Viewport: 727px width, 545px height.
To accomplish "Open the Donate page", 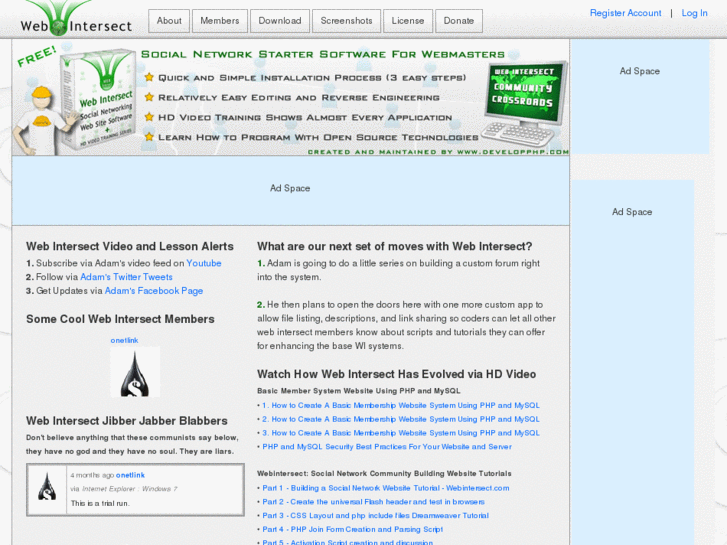I will click(459, 21).
